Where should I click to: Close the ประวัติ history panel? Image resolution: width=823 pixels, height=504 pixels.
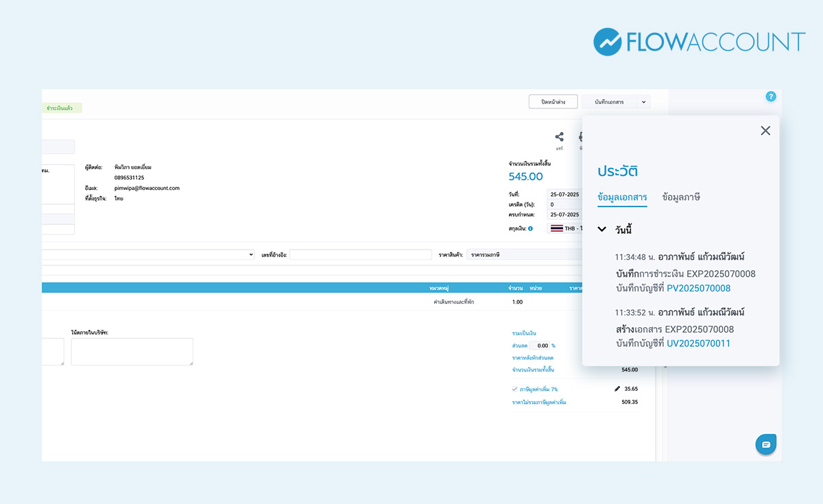pyautogui.click(x=765, y=131)
